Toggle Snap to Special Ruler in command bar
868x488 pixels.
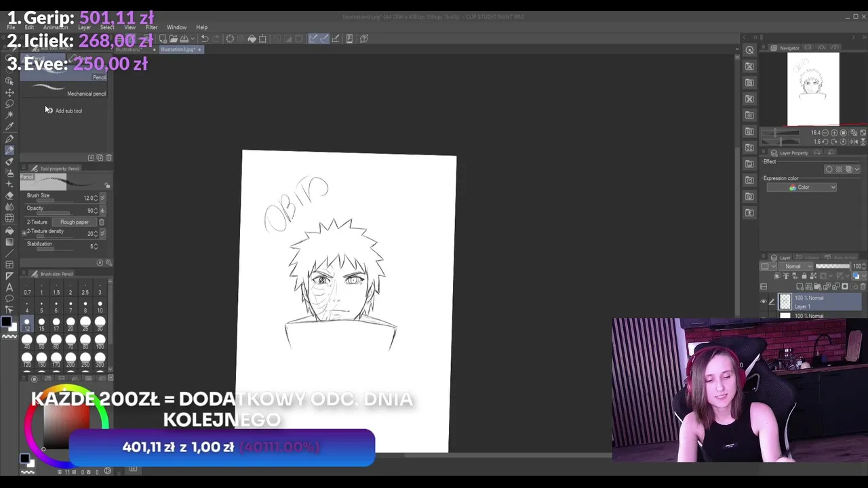click(323, 39)
